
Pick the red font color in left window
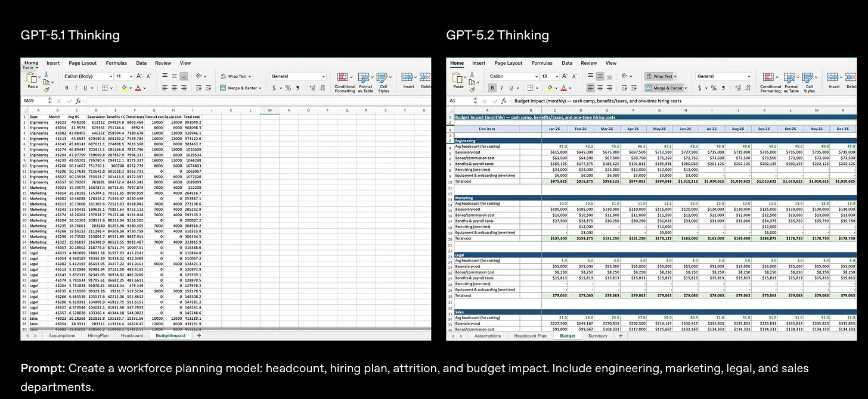138,88
